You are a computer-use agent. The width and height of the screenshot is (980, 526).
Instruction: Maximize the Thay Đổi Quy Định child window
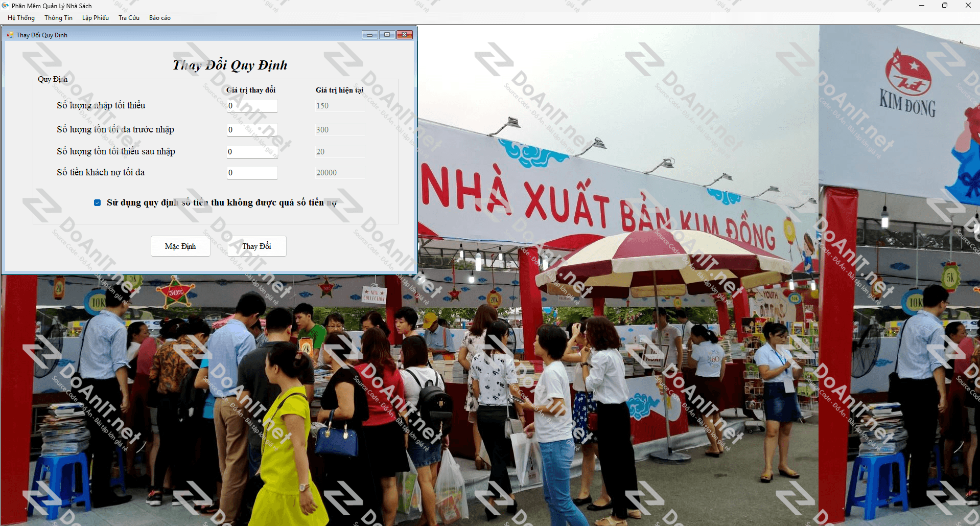[x=387, y=35]
